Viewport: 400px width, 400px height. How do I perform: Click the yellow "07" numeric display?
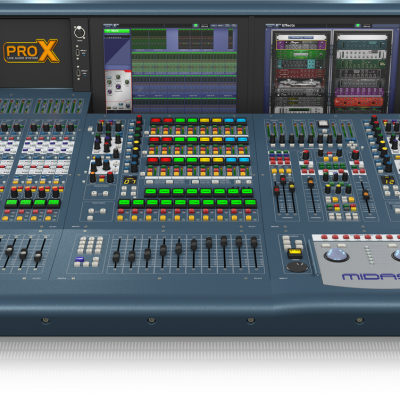coord(129,181)
